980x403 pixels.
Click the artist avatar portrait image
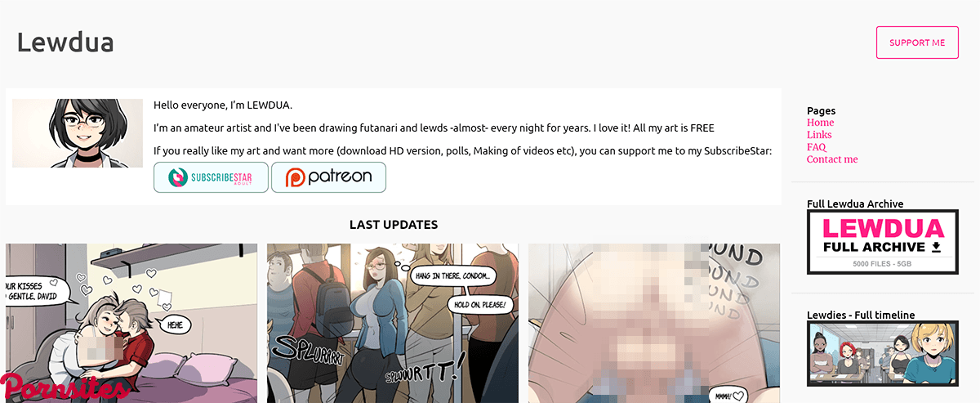pos(78,133)
